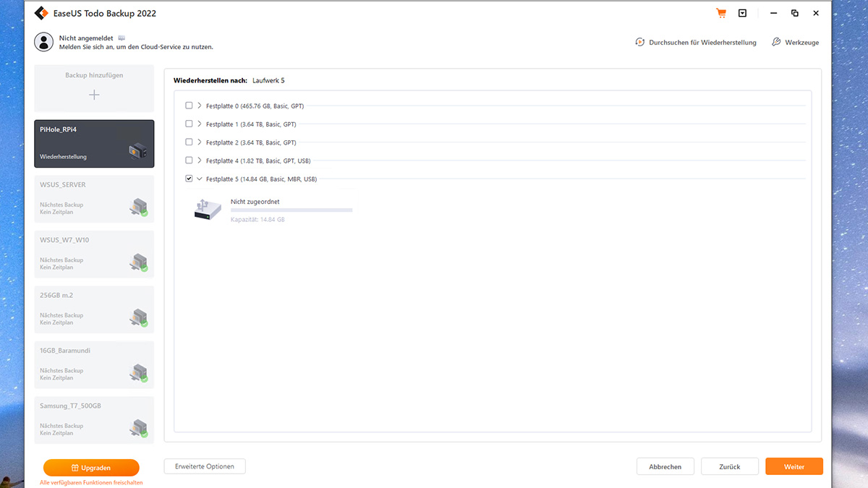Image resolution: width=868 pixels, height=488 pixels.
Task: Click Alle verfügbaren Funktionen freischalten link
Action: tap(91, 482)
